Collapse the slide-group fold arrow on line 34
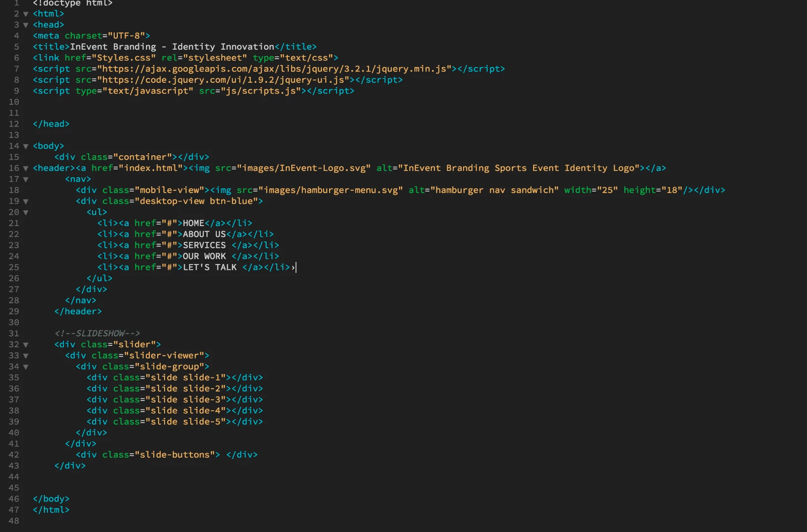 (26, 367)
